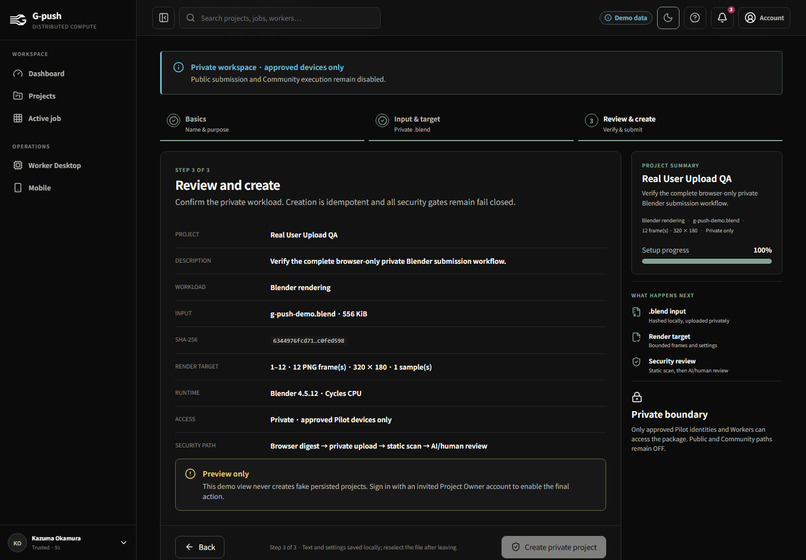Click the Demo data badge

coord(626,18)
